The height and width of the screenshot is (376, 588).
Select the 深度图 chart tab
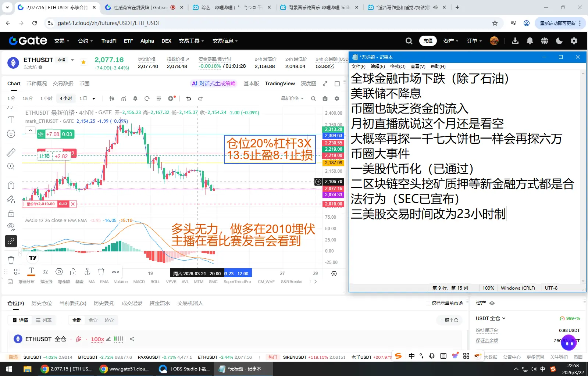pyautogui.click(x=308, y=84)
